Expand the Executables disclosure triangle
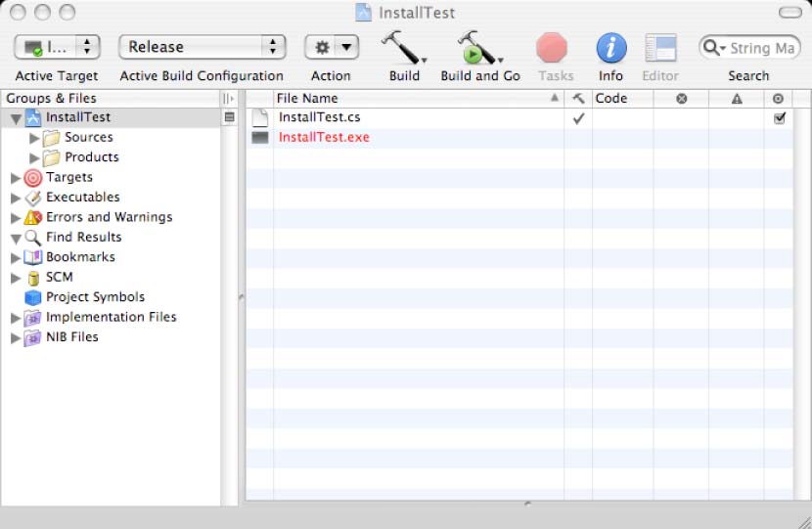The height and width of the screenshot is (529, 812). (x=16, y=198)
